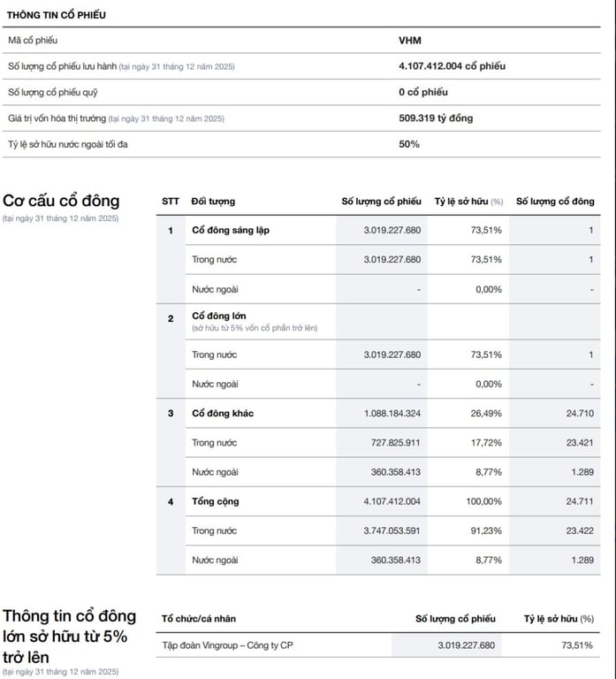The image size is (616, 679).
Task: Select the Đối tượng column header
Action: [x=214, y=202]
